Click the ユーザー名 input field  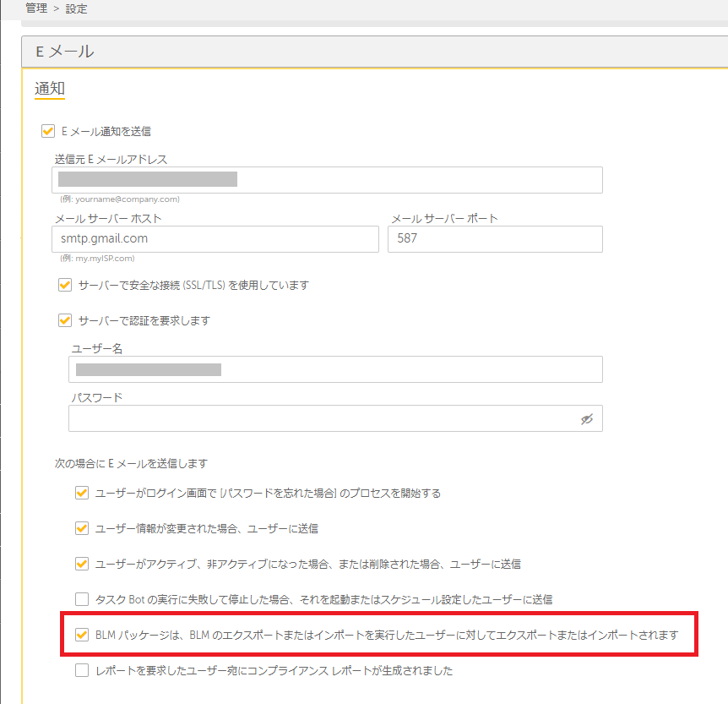335,369
